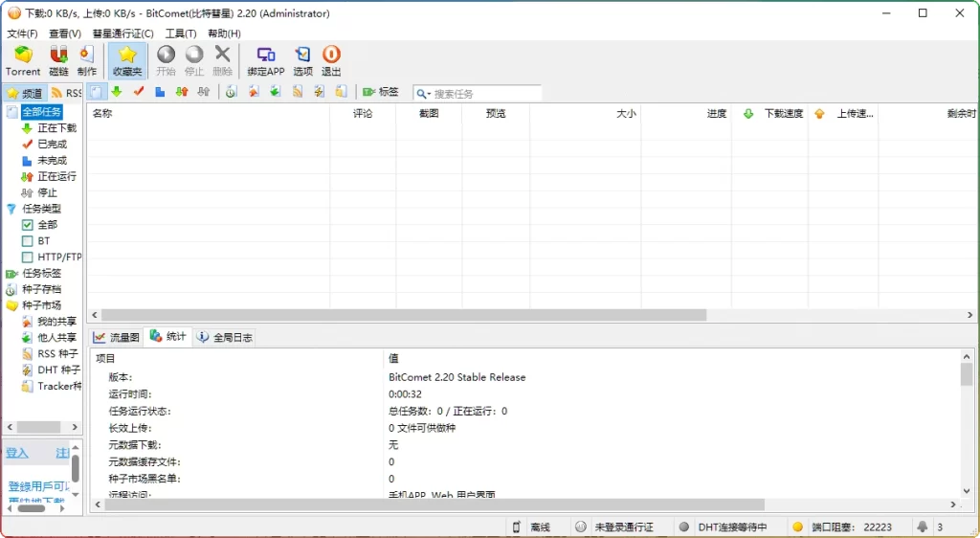980x538 pixels.
Task: Open the torrent maker (制作)
Action: click(87, 60)
